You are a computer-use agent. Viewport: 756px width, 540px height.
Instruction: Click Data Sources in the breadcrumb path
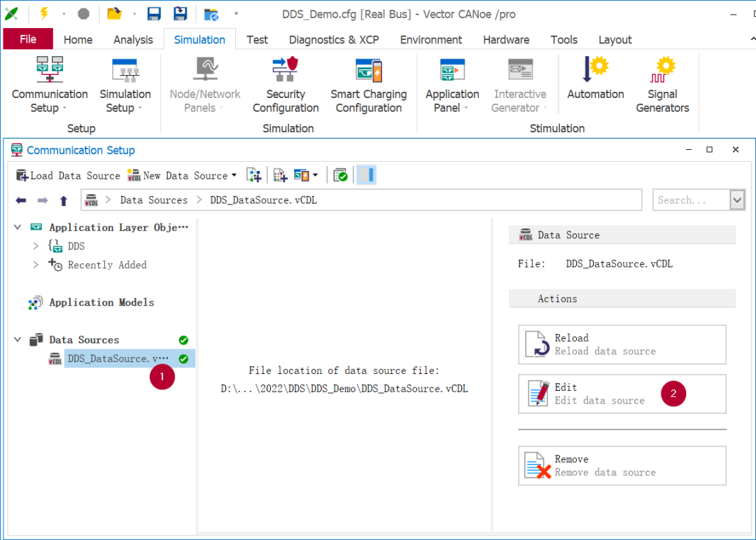(x=154, y=200)
